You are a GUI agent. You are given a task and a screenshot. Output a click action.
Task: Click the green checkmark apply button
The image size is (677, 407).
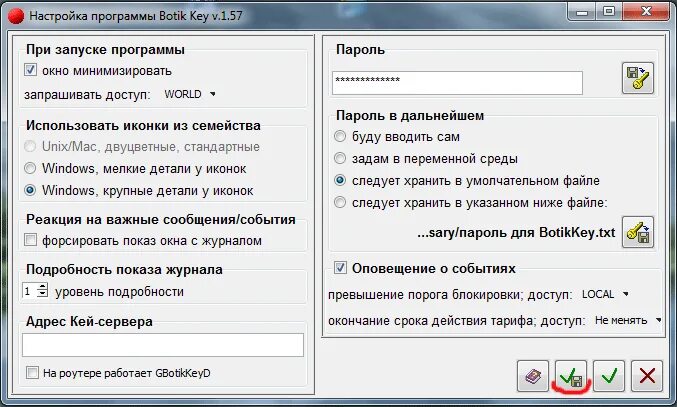coord(609,376)
